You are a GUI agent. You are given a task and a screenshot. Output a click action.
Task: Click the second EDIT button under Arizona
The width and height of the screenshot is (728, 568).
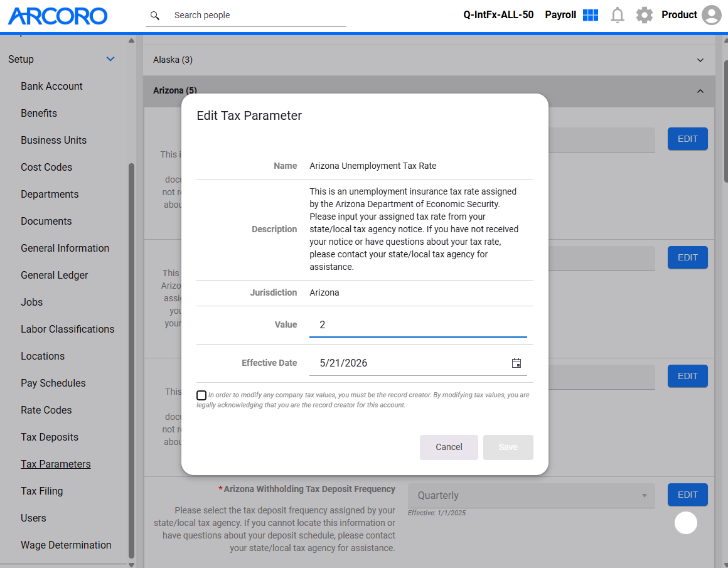coord(687,257)
